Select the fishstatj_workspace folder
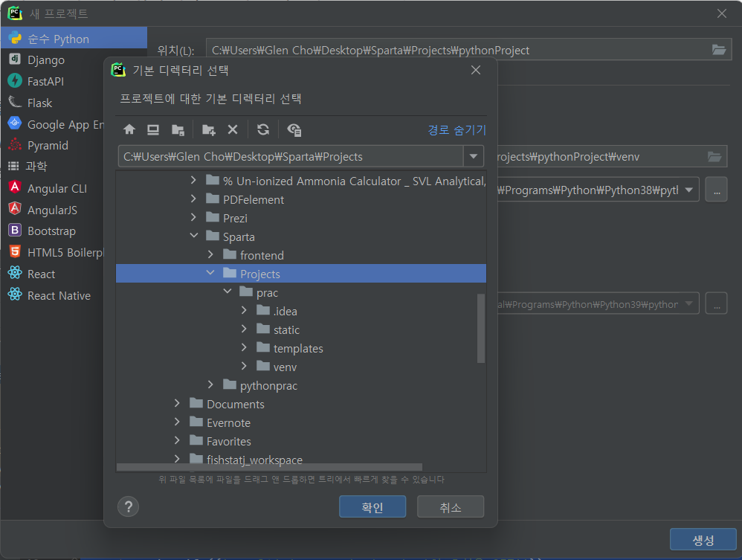The image size is (742, 560). [254, 460]
